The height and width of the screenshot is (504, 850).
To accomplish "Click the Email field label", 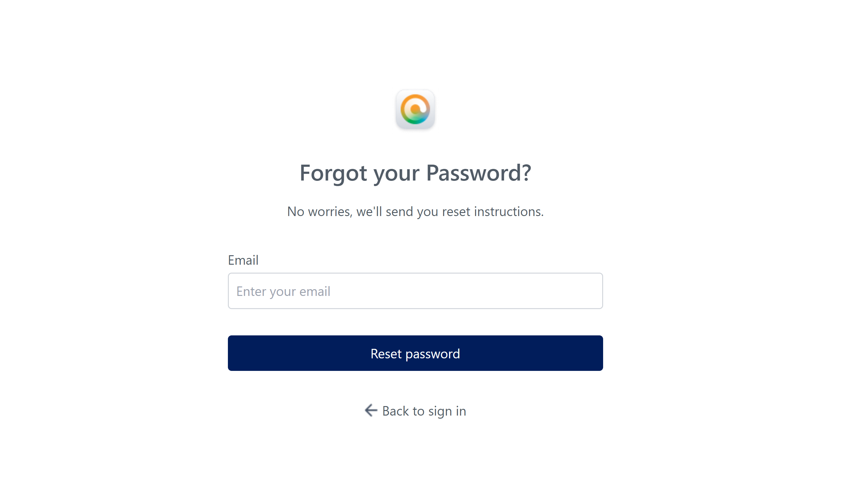I will tap(243, 260).
